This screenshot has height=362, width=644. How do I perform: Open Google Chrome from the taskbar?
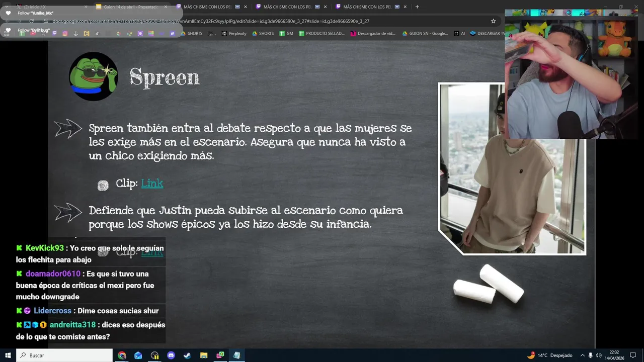pyautogui.click(x=122, y=355)
